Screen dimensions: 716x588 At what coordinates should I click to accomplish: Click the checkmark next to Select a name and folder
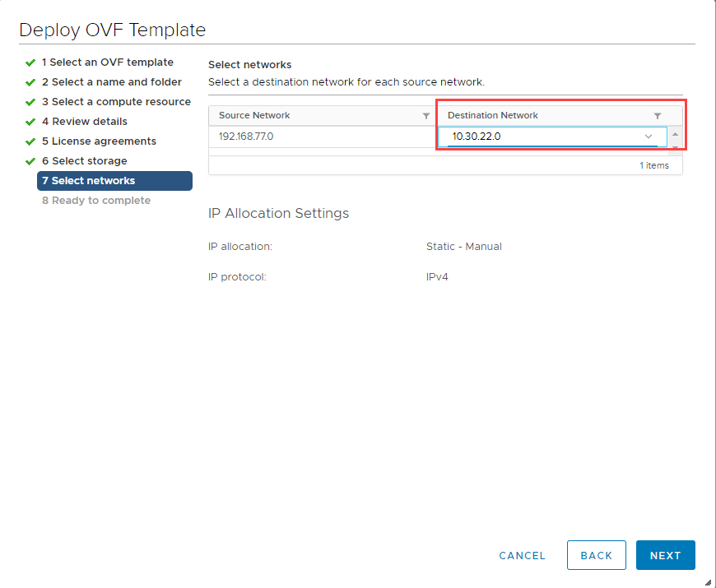pos(30,81)
